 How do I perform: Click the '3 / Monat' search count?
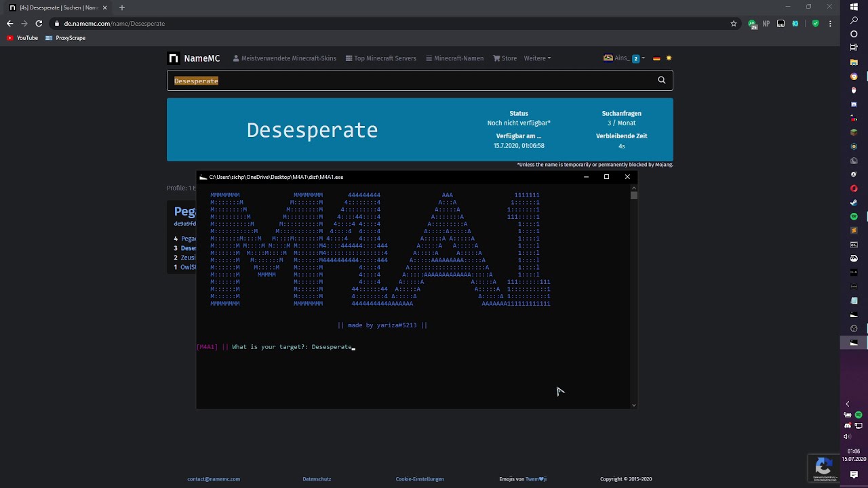point(621,123)
